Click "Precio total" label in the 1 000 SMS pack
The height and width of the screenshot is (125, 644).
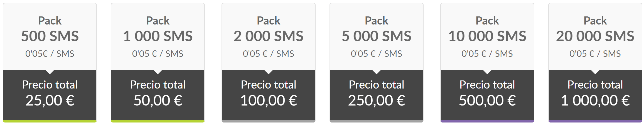click(158, 85)
